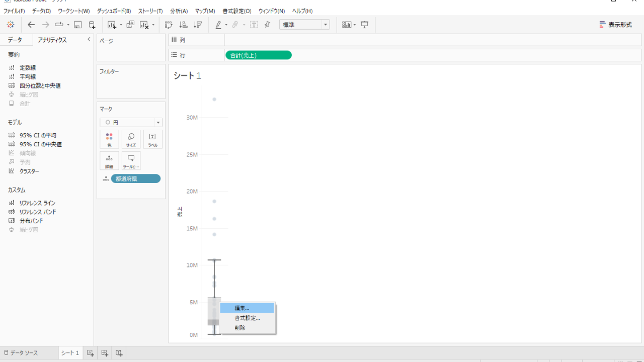Select リファレンス バンド custom item
This screenshot has width=644, height=362.
pyautogui.click(x=38, y=212)
